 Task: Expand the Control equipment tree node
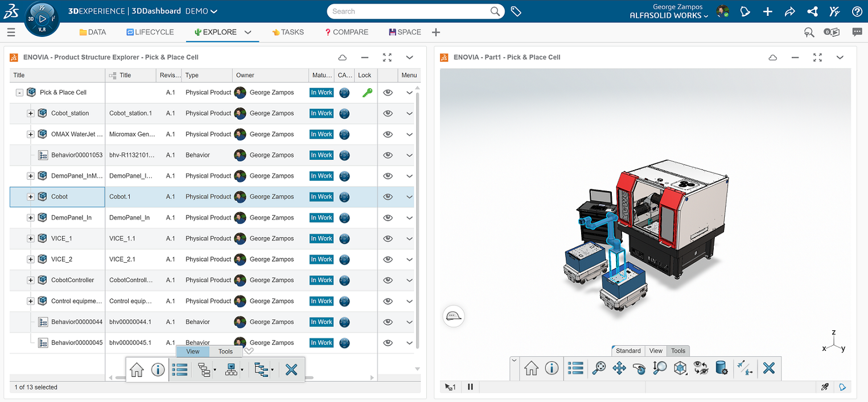[31, 301]
